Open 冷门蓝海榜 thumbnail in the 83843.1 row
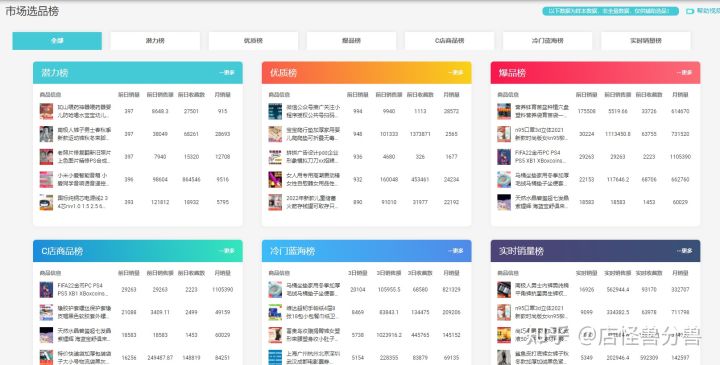 point(275,312)
